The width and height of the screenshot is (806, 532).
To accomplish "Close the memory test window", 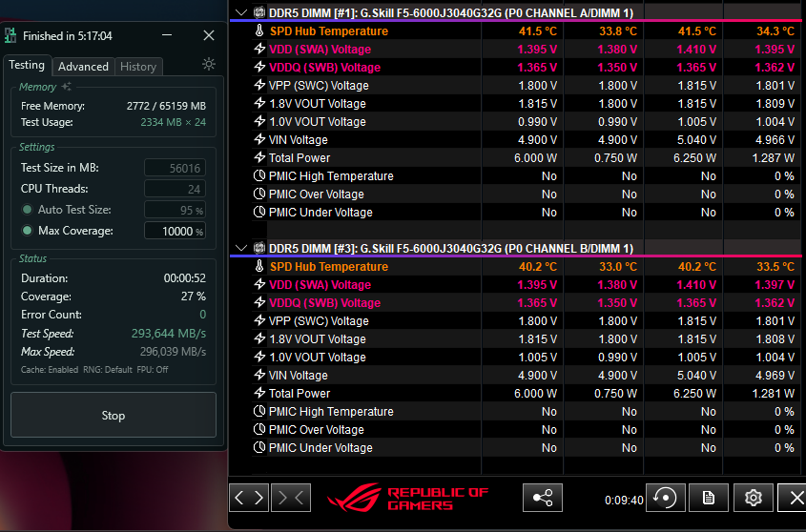I will [209, 35].
